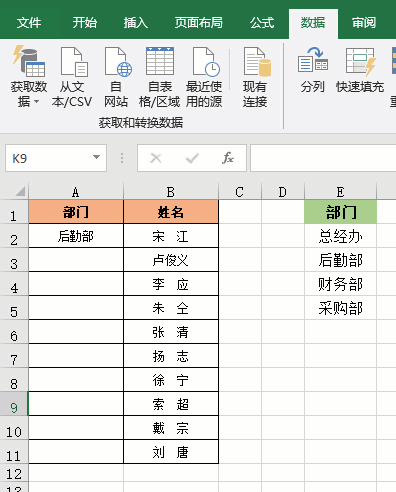Switch to the 审阅 tab
This screenshot has width=396, height=492.
click(364, 23)
